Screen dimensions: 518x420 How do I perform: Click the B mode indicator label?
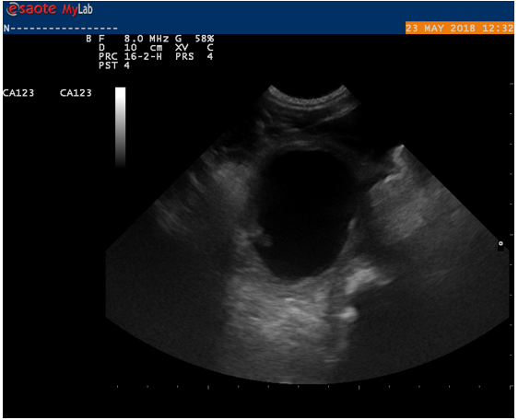pos(88,39)
